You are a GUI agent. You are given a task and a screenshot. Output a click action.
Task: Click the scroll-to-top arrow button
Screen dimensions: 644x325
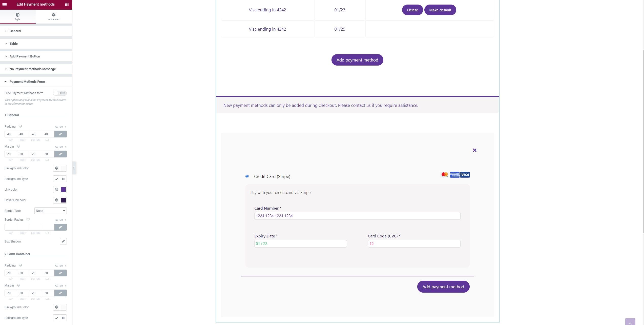[630, 322]
